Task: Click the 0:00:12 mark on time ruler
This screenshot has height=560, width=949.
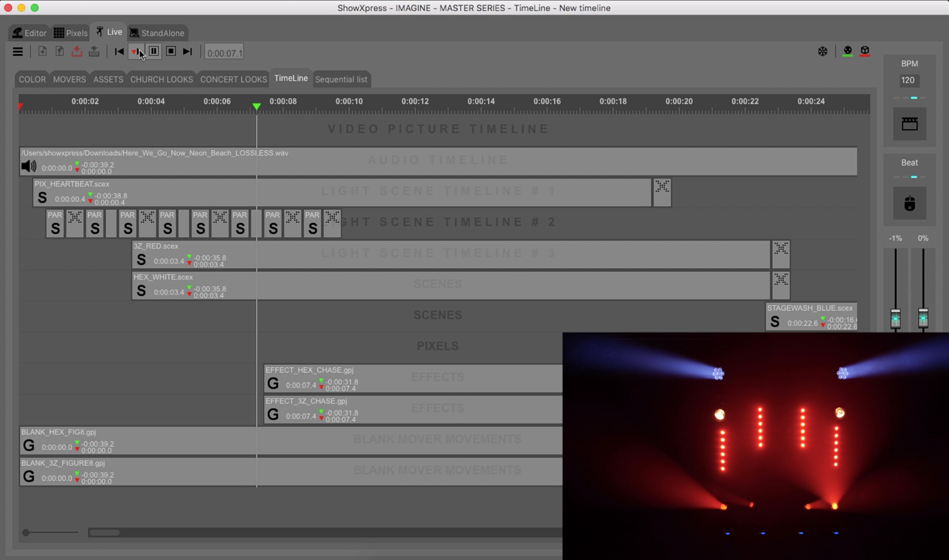Action: point(415,101)
